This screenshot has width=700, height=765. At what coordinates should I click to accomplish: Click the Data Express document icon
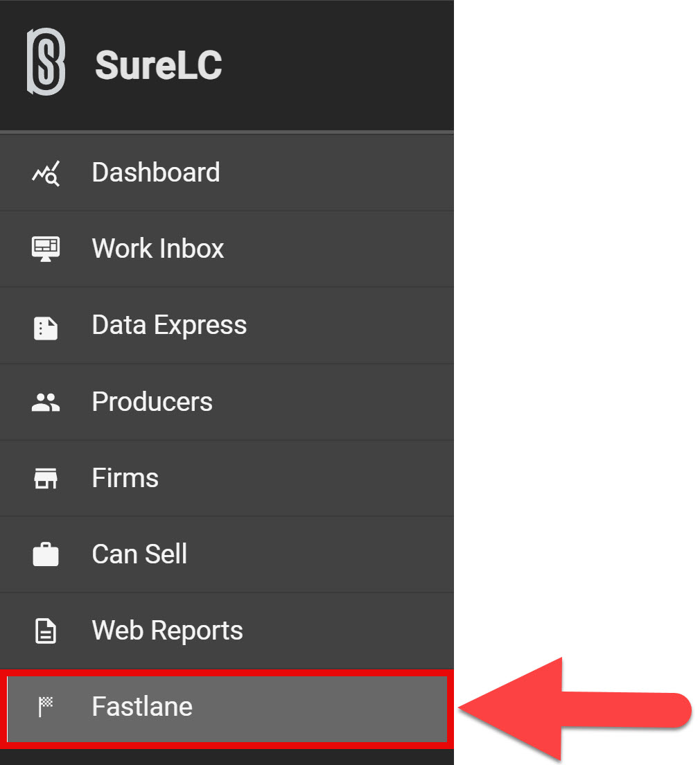[x=46, y=327]
